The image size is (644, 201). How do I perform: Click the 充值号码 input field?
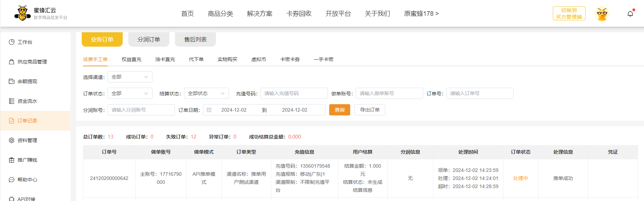tap(294, 93)
